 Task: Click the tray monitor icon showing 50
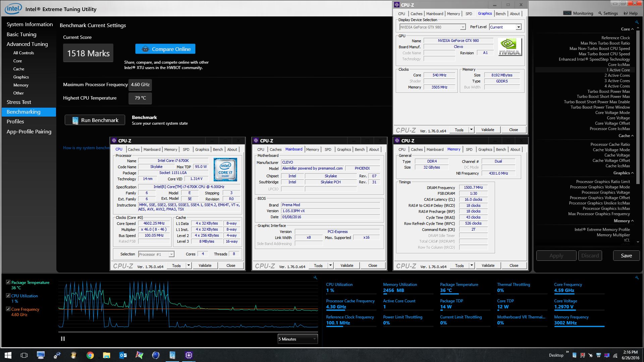tap(607, 355)
